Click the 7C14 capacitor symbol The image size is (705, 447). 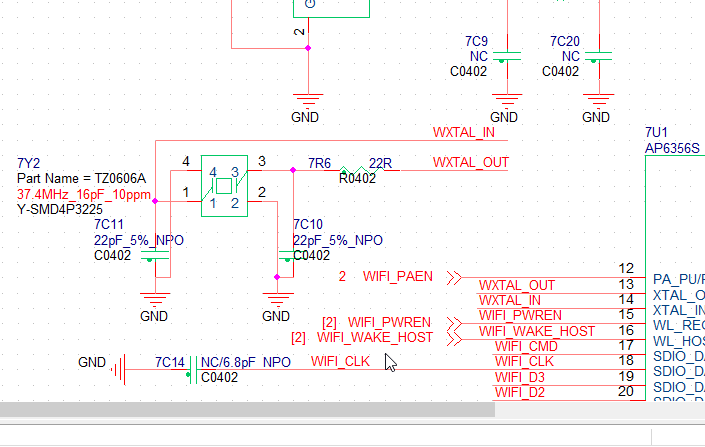click(189, 370)
